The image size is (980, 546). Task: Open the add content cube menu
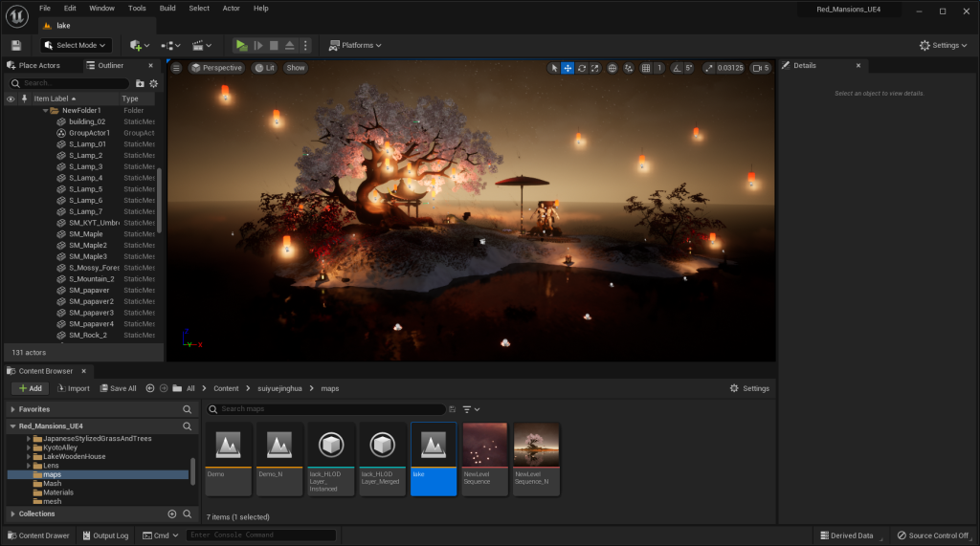tap(140, 45)
